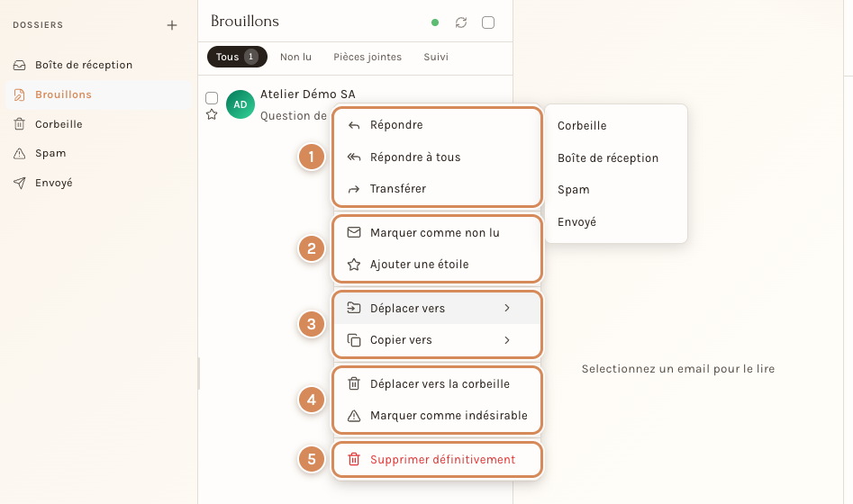Select Marquer comme non lu
853x504 pixels.
tap(438, 233)
